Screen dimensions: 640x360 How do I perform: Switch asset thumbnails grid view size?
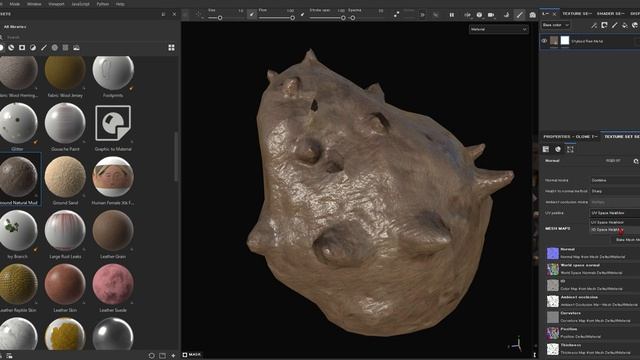coord(171,48)
